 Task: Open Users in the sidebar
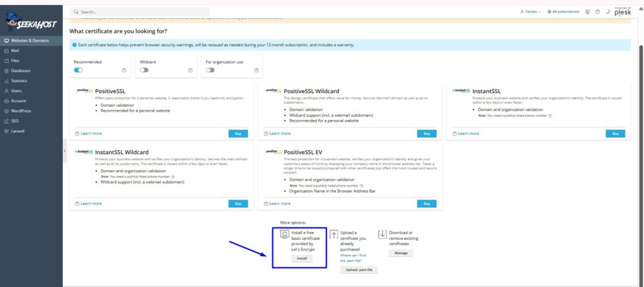[31, 91]
